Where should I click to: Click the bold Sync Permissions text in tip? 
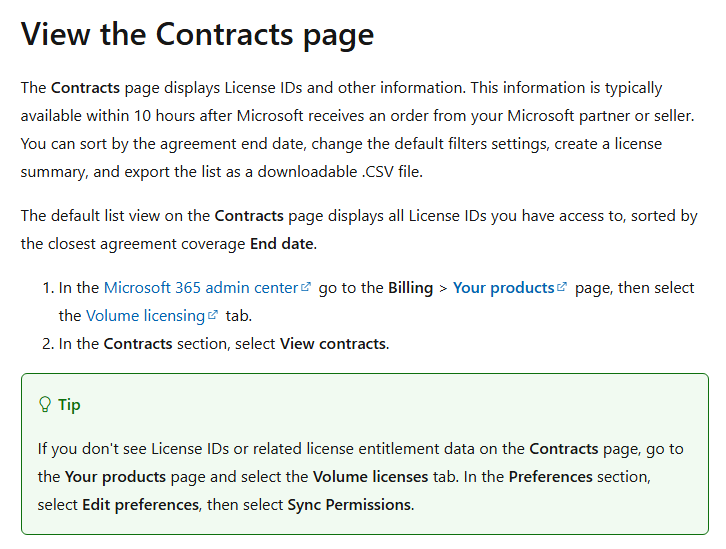click(x=349, y=505)
